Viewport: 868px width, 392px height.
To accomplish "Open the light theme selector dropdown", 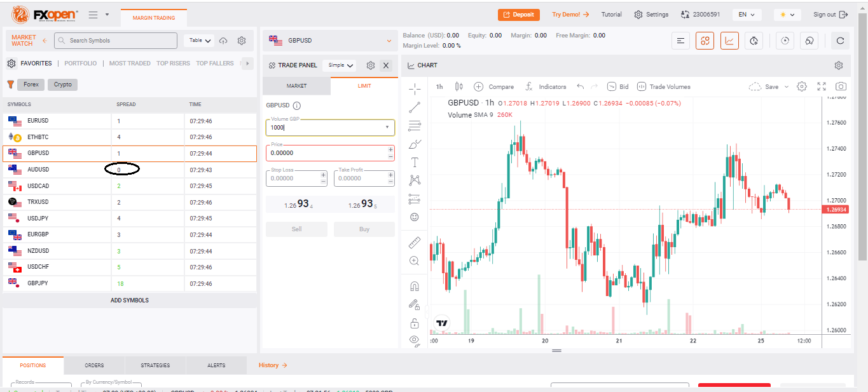I will tap(788, 15).
